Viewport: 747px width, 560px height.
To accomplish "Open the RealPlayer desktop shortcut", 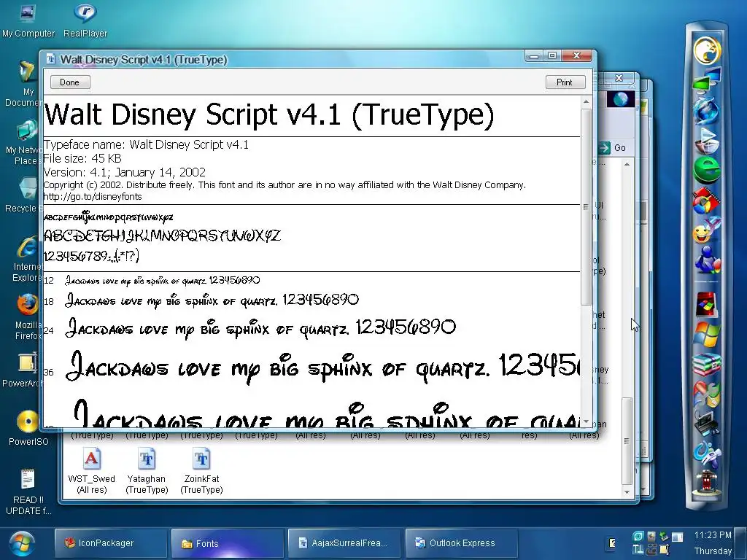I will 85,21.
